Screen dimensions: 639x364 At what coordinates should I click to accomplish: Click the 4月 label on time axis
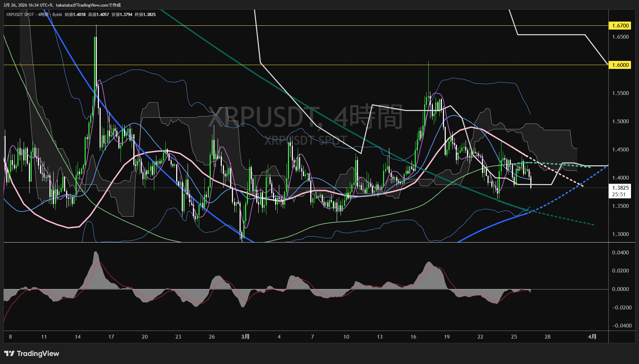(x=592, y=337)
